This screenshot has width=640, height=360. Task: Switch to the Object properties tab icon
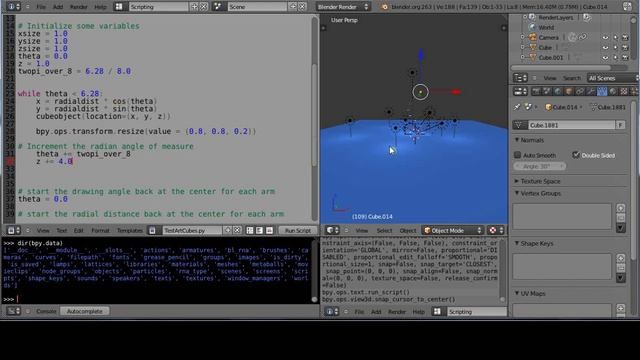(x=569, y=91)
